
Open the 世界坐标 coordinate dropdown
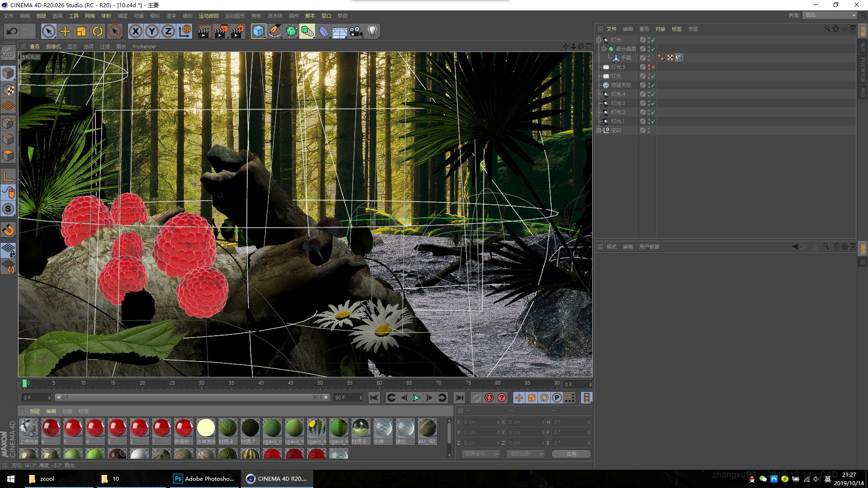481,454
